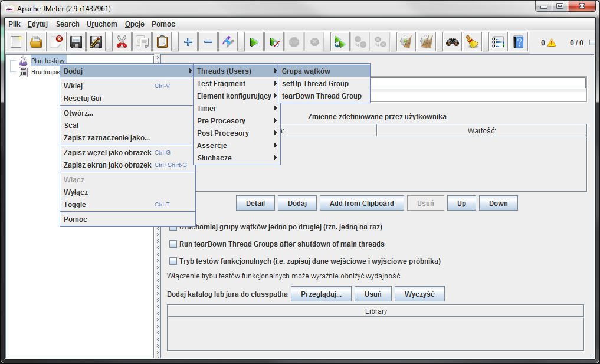
Task: Click the Function Helper list icon
Action: (498, 42)
